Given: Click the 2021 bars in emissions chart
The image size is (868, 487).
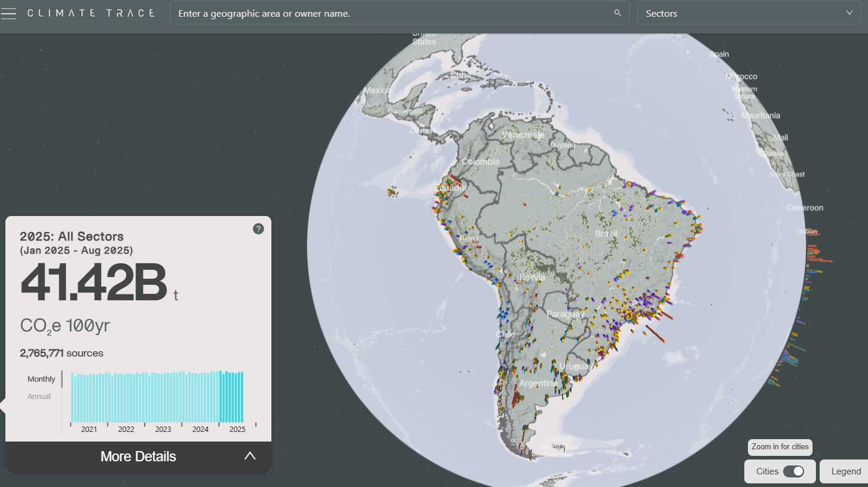Looking at the screenshot, I should click(x=88, y=398).
